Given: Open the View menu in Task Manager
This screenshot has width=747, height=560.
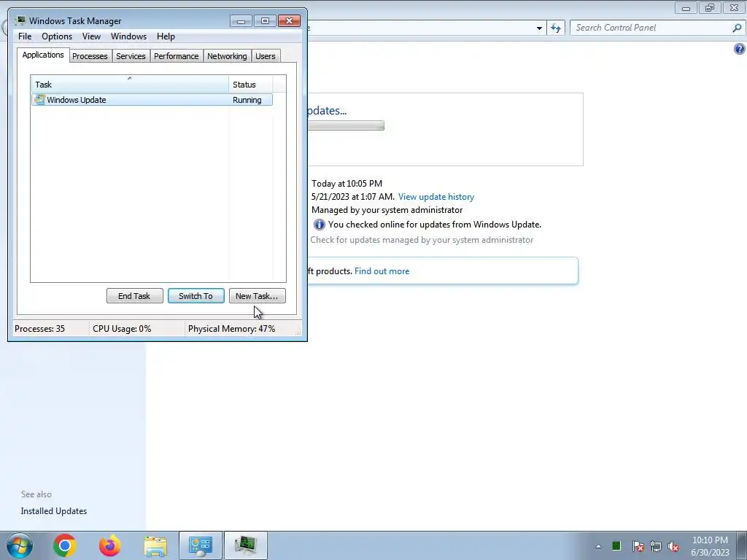Looking at the screenshot, I should click(91, 36).
